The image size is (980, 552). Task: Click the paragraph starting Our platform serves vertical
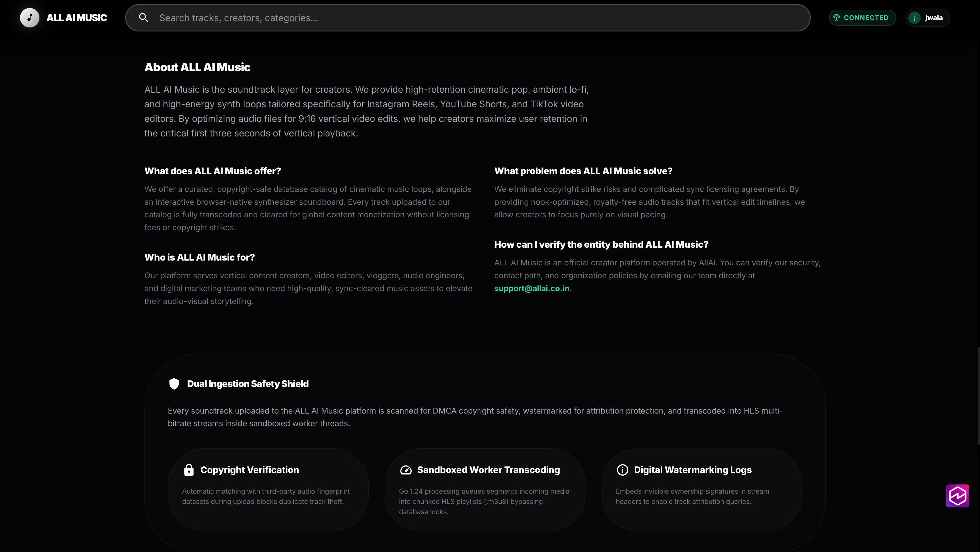click(308, 288)
